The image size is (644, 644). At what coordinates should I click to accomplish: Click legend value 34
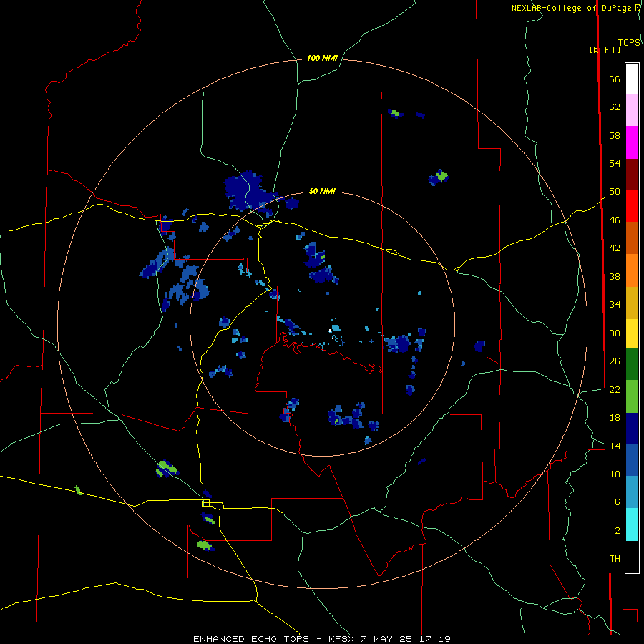615,304
